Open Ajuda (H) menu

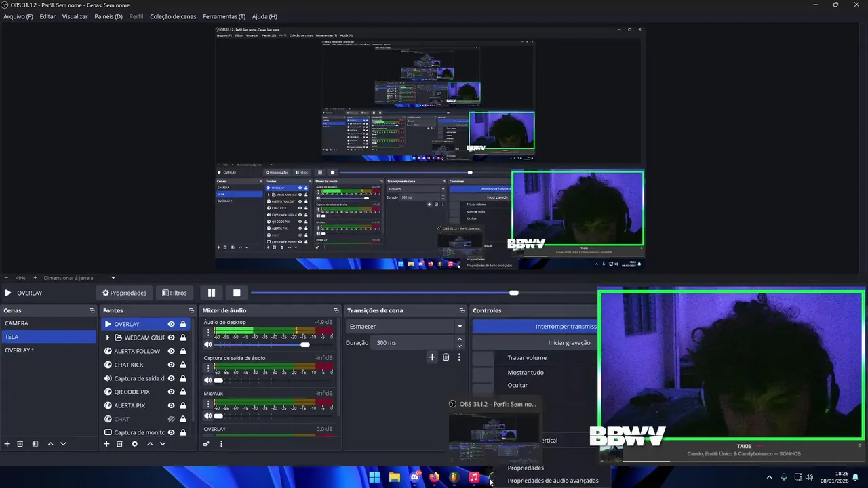tap(264, 16)
